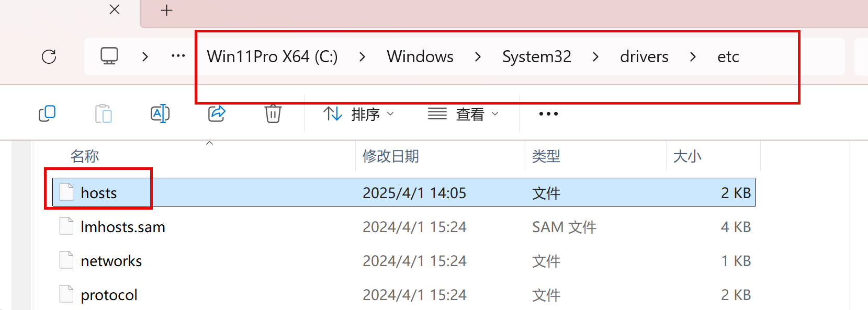Screen dimensions: 868x310
Task: Select the lmhosts.sam file
Action: tap(123, 227)
